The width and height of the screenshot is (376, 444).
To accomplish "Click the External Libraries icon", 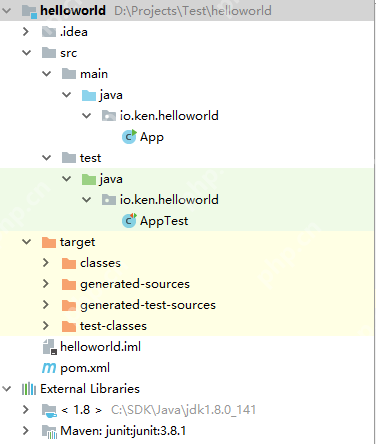I will (x=29, y=389).
